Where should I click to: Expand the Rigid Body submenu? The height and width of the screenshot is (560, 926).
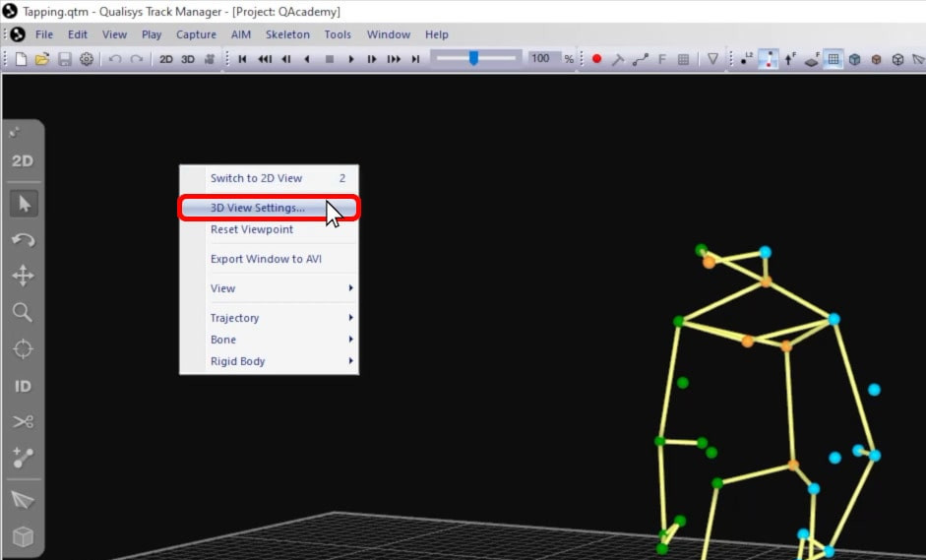(x=270, y=361)
